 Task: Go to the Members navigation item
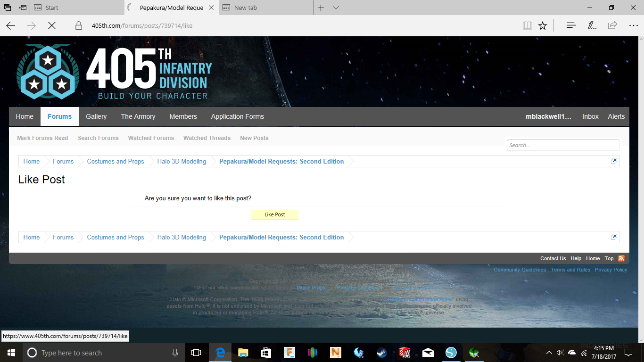click(183, 116)
